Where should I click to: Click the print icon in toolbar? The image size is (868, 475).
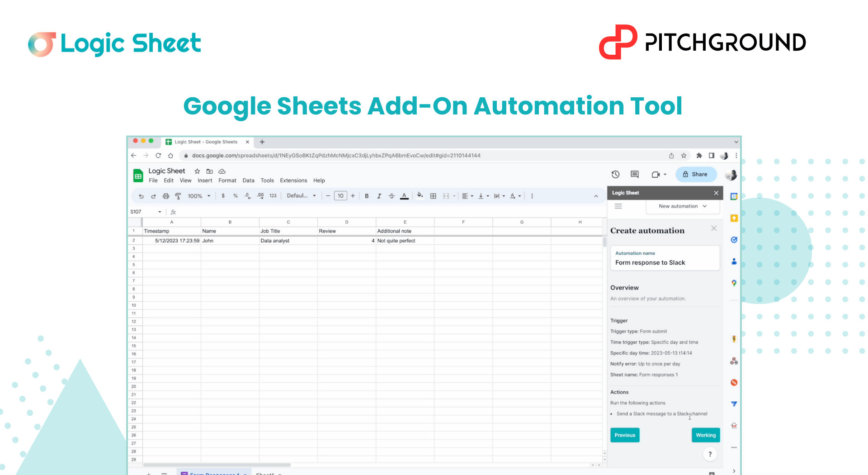166,196
